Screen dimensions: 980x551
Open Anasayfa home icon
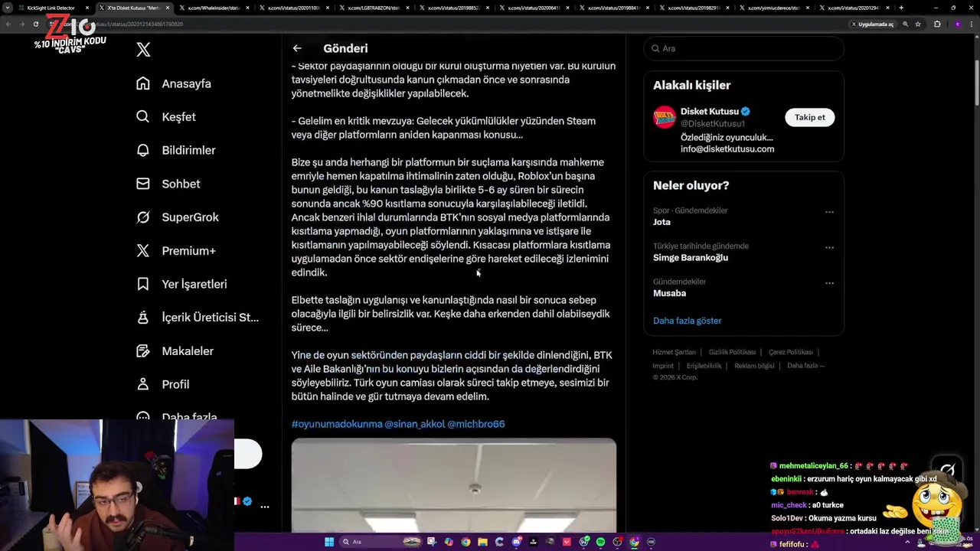143,83
